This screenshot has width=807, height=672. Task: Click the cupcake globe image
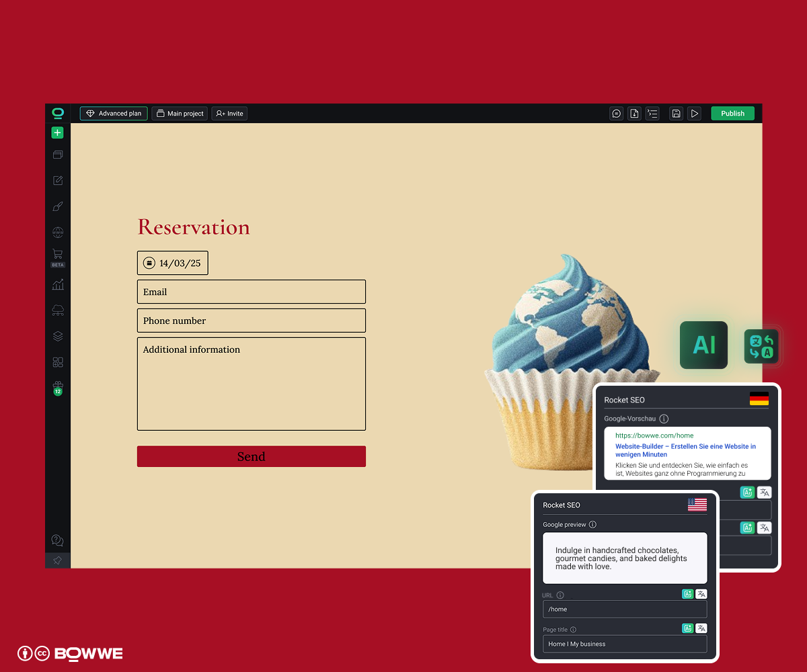[x=572, y=363]
